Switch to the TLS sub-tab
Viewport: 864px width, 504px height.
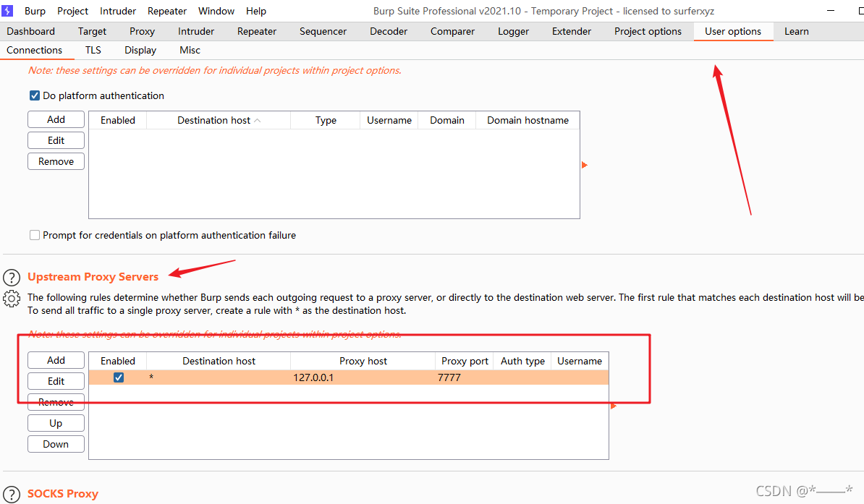[93, 50]
